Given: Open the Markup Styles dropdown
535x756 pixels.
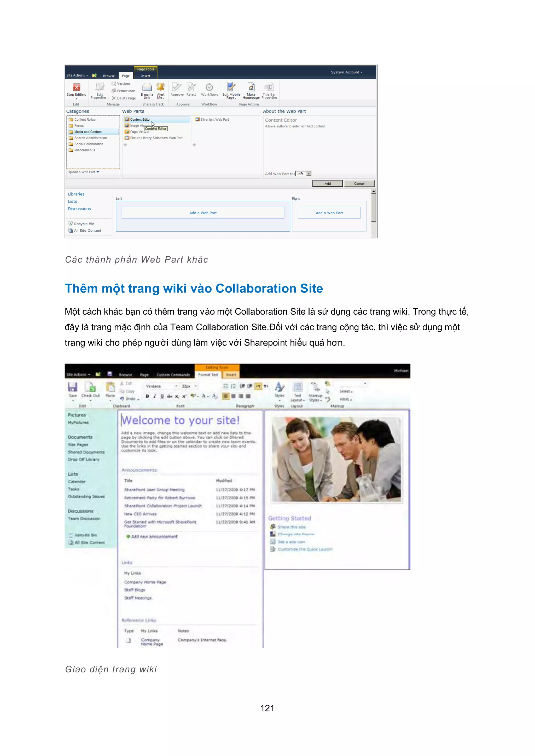Looking at the screenshot, I should tap(316, 392).
